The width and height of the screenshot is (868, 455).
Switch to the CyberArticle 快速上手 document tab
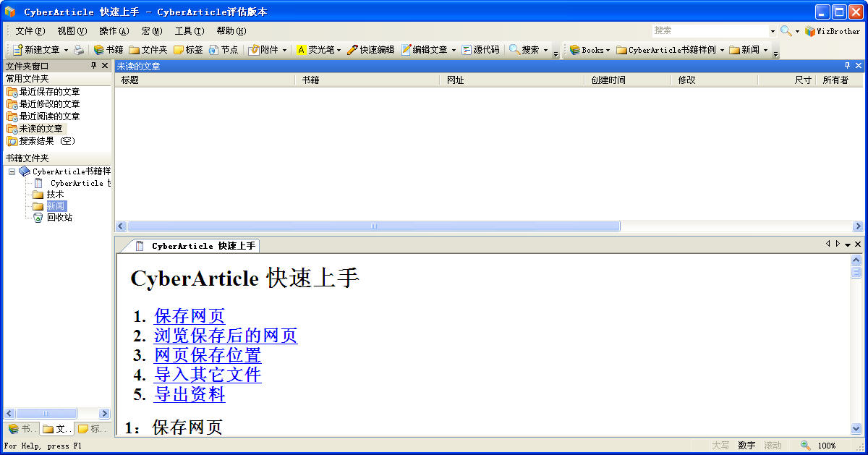[x=195, y=246]
